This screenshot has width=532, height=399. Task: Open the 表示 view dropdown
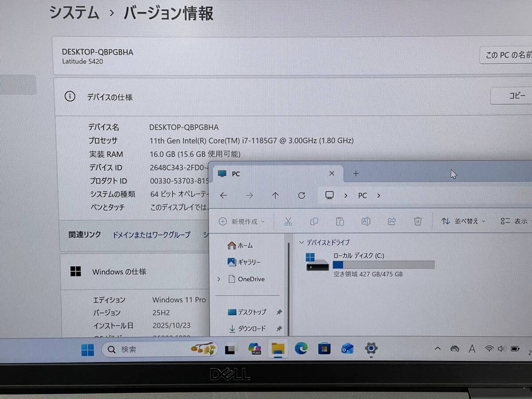click(516, 221)
